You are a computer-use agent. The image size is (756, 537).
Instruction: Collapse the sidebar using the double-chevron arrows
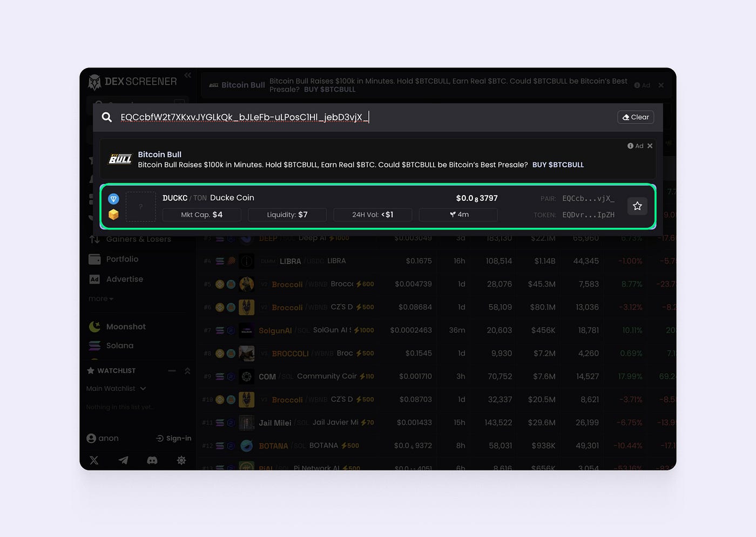[x=187, y=75]
